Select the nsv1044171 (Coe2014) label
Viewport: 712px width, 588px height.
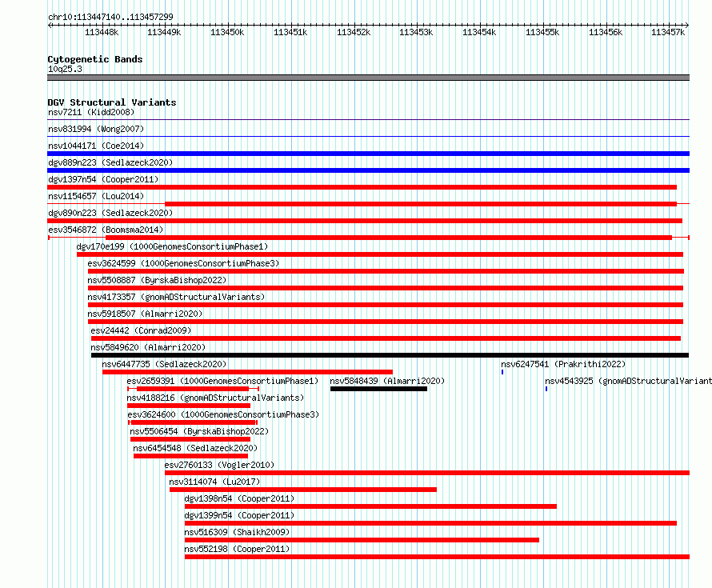tap(96, 146)
